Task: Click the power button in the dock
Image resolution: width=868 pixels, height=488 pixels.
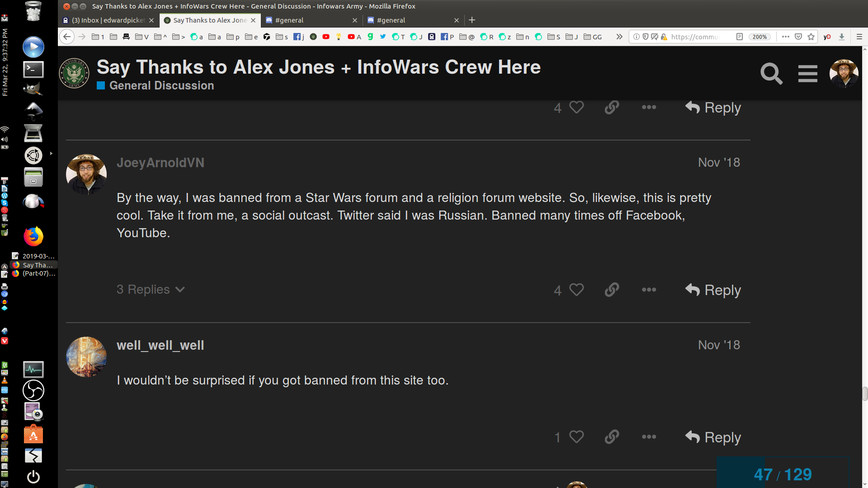Action: click(33, 477)
